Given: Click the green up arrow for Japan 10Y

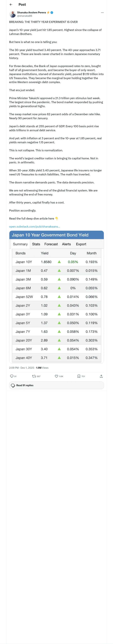Looking at the screenshot, I should tap(59, 262).
